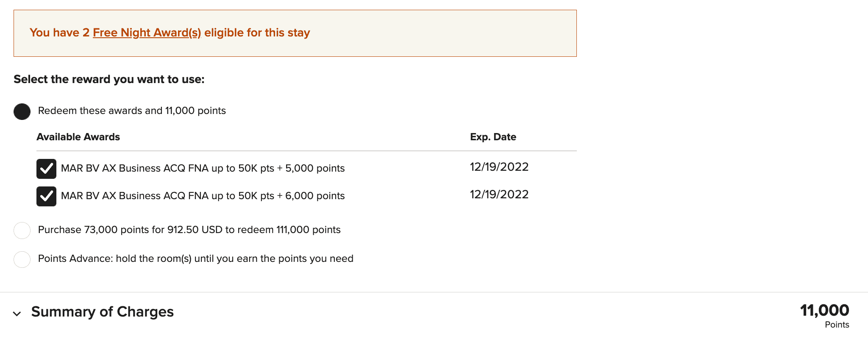Expand the Summary of Charges chevron
868x339 pixels.
click(17, 314)
